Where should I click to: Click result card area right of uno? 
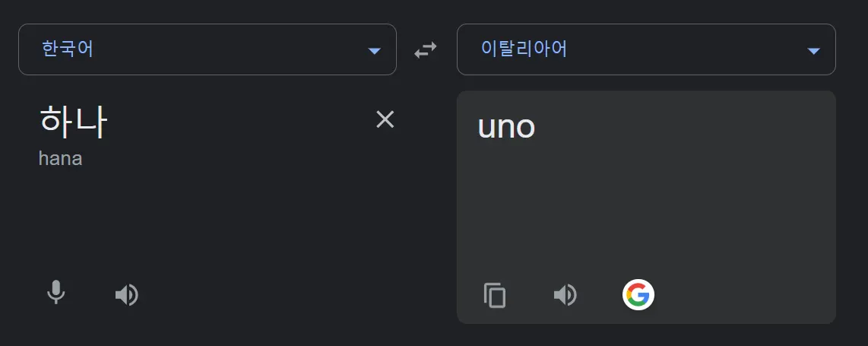pos(684,127)
